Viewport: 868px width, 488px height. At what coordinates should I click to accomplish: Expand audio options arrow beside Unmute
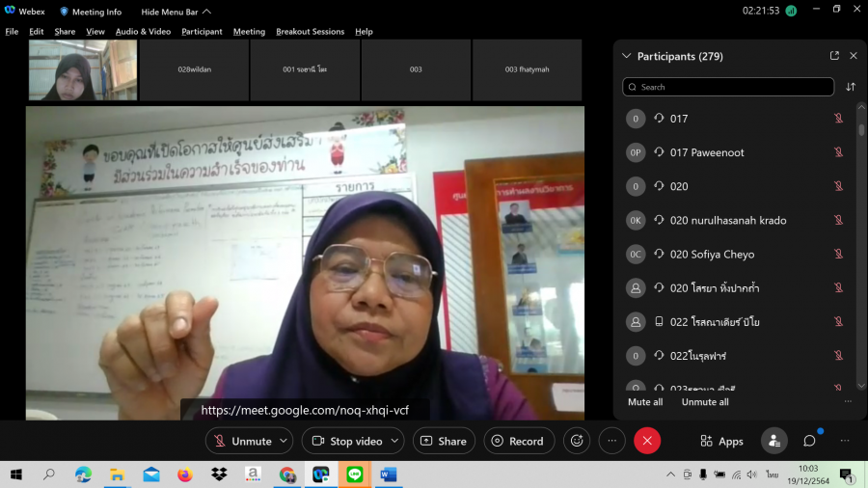tap(284, 441)
